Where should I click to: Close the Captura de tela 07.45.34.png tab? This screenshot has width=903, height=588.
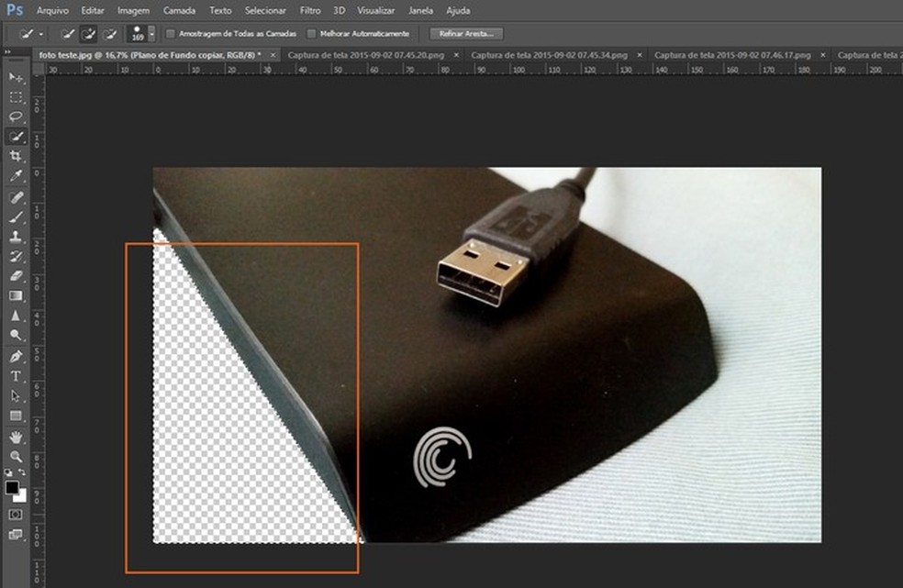640,55
